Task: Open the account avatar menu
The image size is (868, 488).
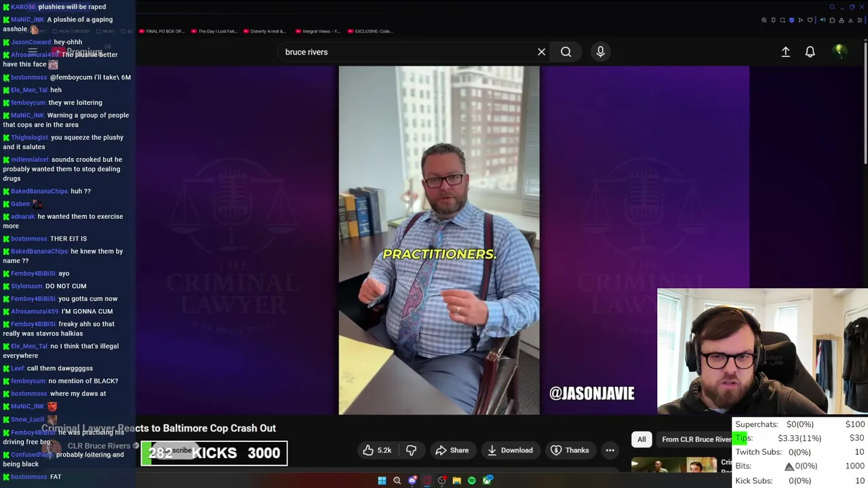Action: pyautogui.click(x=840, y=52)
